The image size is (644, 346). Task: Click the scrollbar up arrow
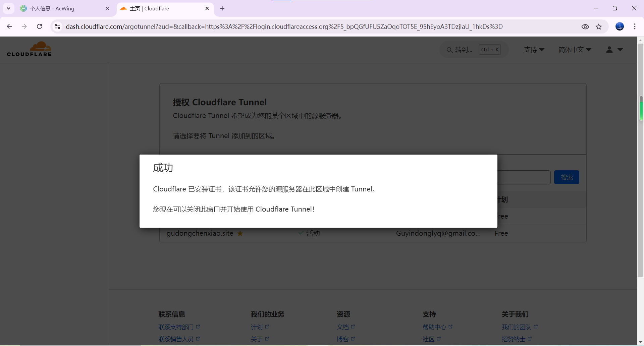pos(641,40)
